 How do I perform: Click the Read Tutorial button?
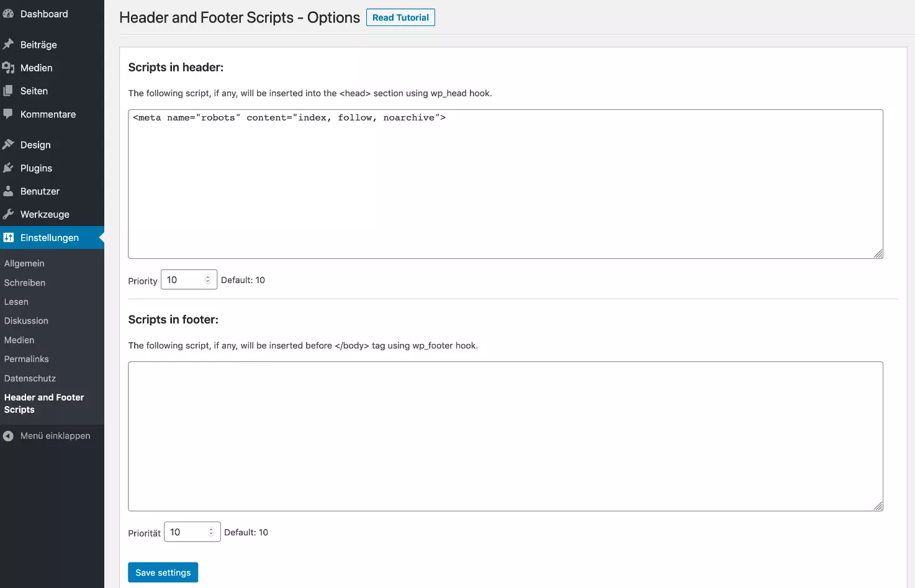click(400, 17)
